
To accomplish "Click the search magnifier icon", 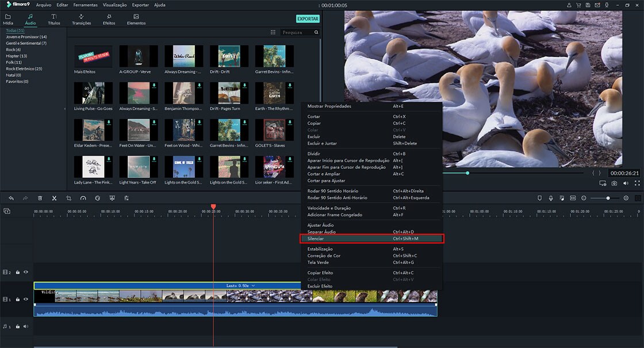I will pyautogui.click(x=316, y=32).
